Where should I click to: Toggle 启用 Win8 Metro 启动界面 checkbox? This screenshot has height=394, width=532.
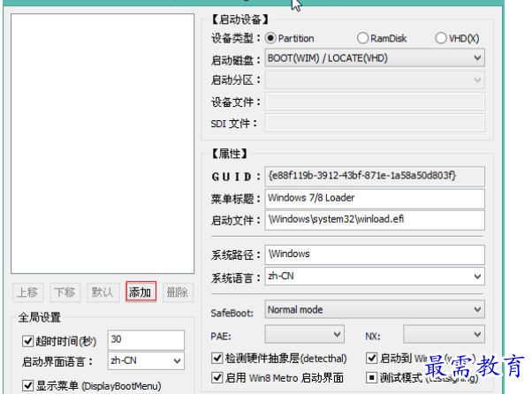coord(217,377)
